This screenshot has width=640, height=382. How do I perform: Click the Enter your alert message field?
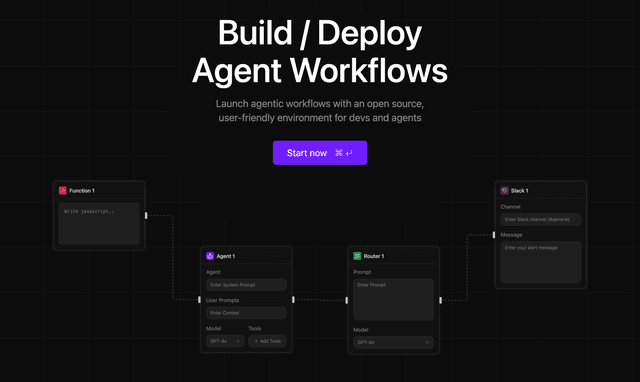pos(541,262)
